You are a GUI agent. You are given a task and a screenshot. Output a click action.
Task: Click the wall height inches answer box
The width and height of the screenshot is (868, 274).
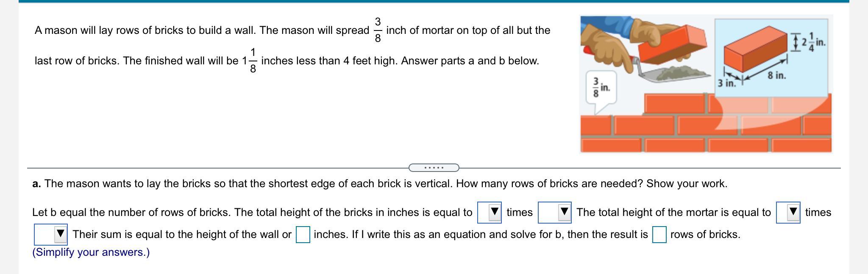coord(303,235)
